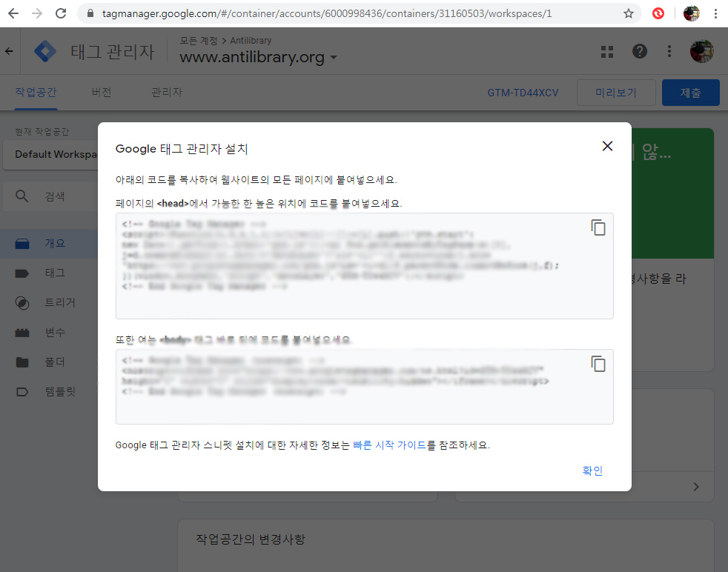Open the Google apps grid

pyautogui.click(x=607, y=51)
